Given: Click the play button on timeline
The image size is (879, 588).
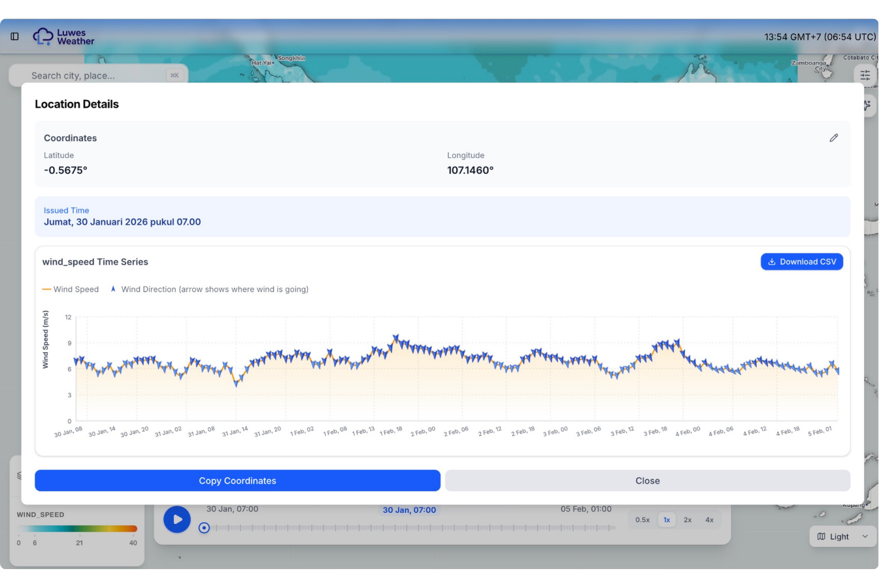Looking at the screenshot, I should [x=176, y=519].
